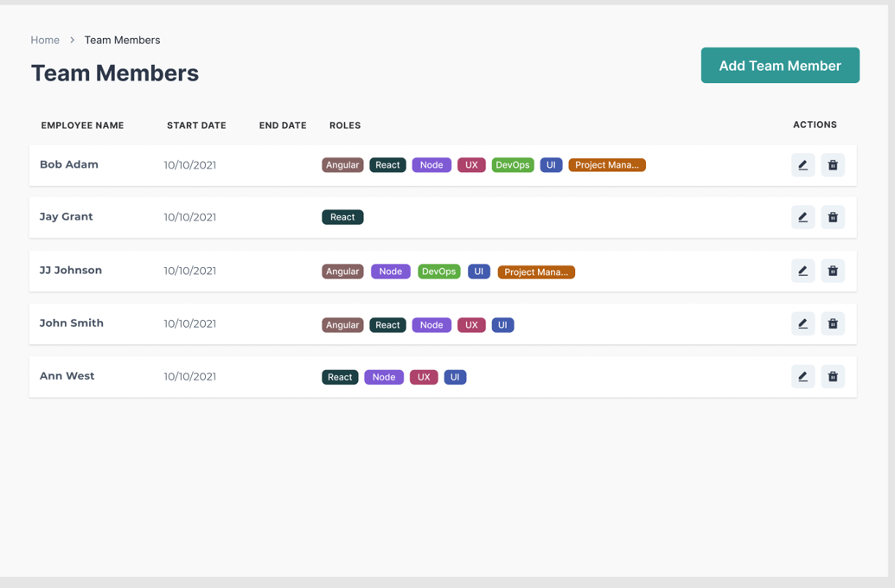This screenshot has height=588, width=895.
Task: Click the edit icon for Bob Adam
Action: click(802, 164)
